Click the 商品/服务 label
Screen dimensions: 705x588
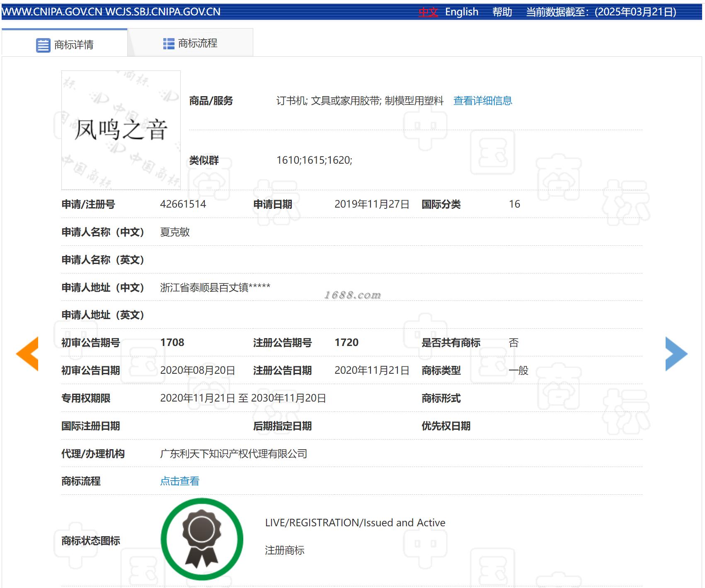211,101
